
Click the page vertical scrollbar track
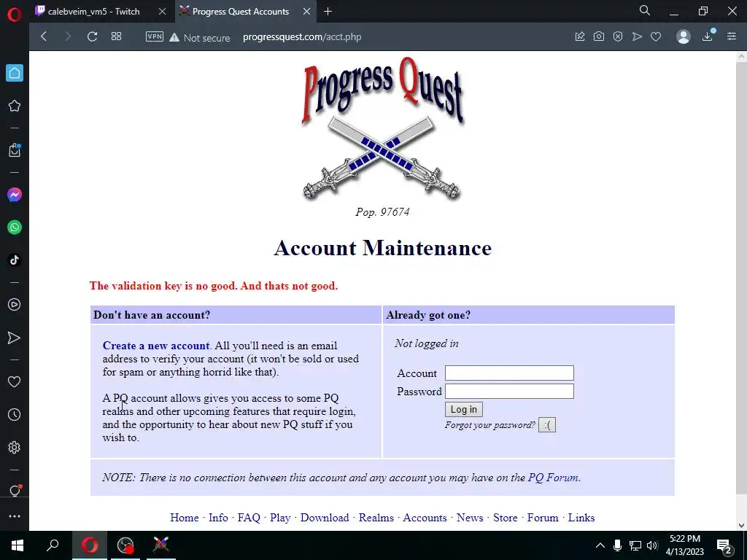(741, 290)
